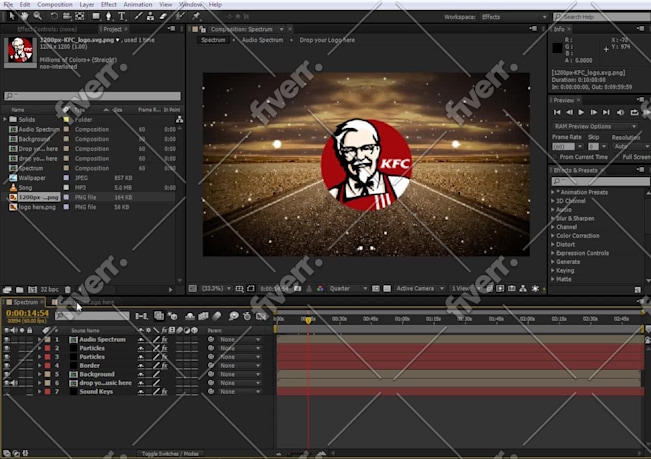This screenshot has height=459, width=651.
Task: Click the Audio Spectrum breadcrumb in viewer
Action: click(262, 40)
